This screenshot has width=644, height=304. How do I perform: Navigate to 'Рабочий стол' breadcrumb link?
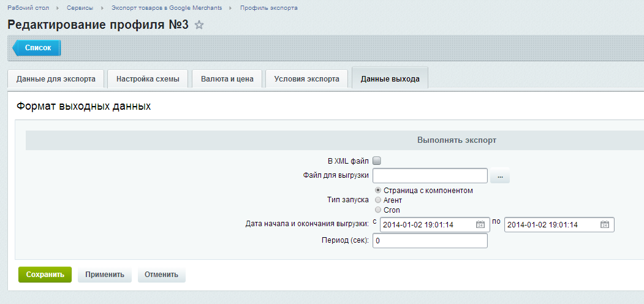click(28, 8)
